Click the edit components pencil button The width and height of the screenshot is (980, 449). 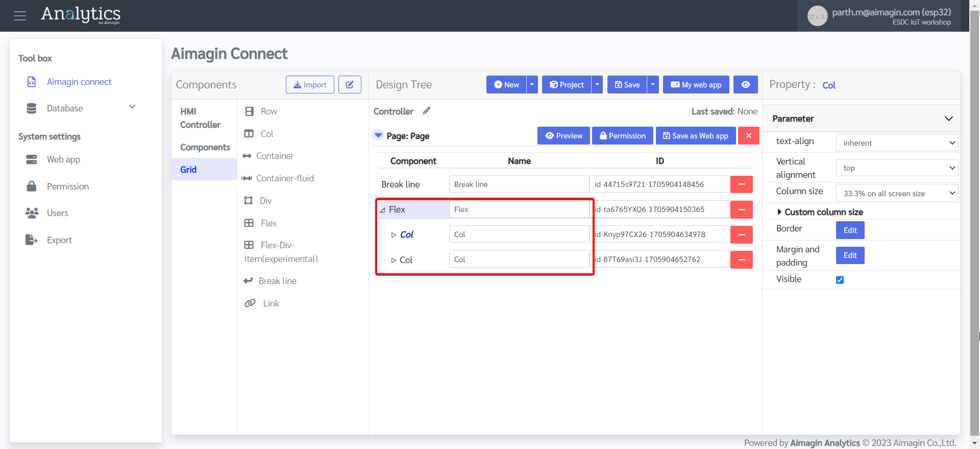tap(350, 85)
